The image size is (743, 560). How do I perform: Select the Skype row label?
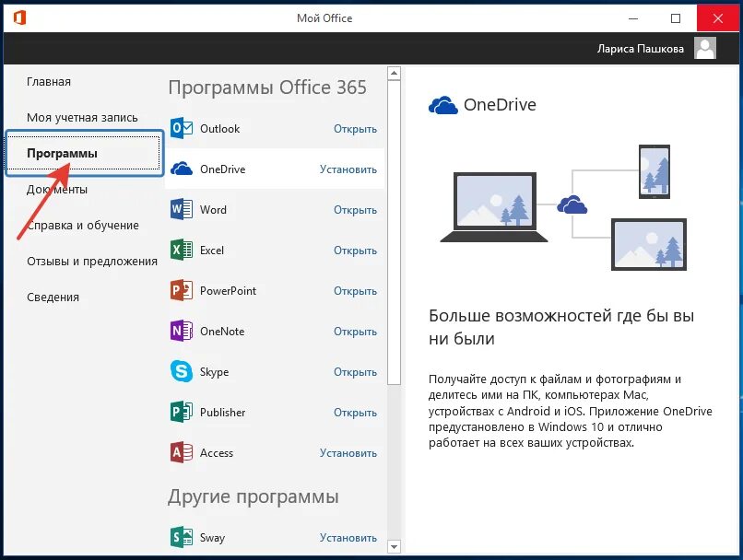point(214,372)
